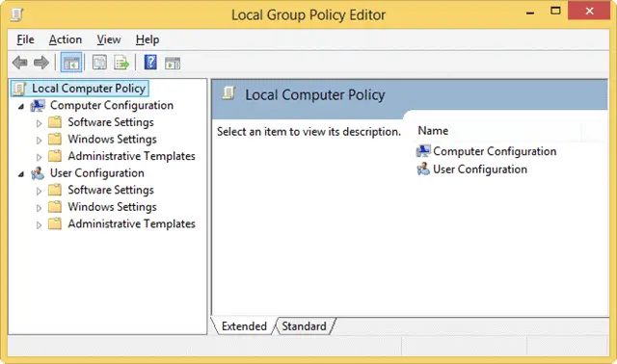Select Computer Configuration text in right pane
617x364 pixels.
tap(495, 151)
